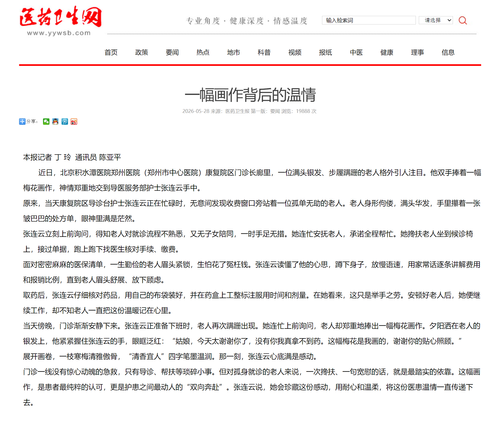Image resolution: width=504 pixels, height=421 pixels.
Task: Focus the 输入检索词 search field
Action: (x=369, y=20)
